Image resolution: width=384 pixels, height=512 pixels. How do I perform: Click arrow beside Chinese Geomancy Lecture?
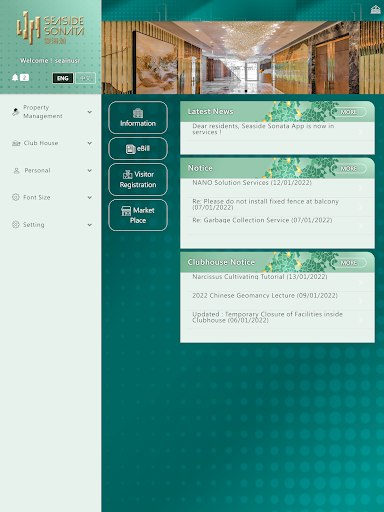click(361, 301)
